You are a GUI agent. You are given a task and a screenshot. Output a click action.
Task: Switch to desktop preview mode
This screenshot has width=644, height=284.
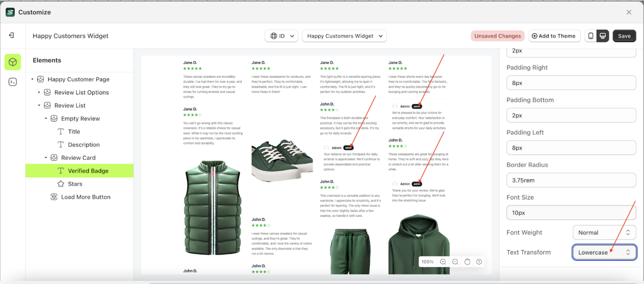tap(603, 36)
